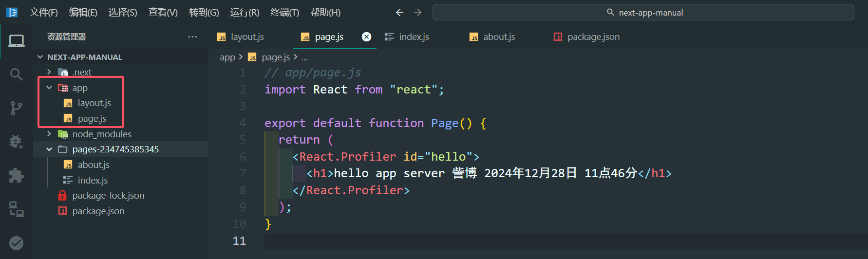The width and height of the screenshot is (868, 259).
Task: Click the app breadcrumb segment
Action: tap(227, 57)
